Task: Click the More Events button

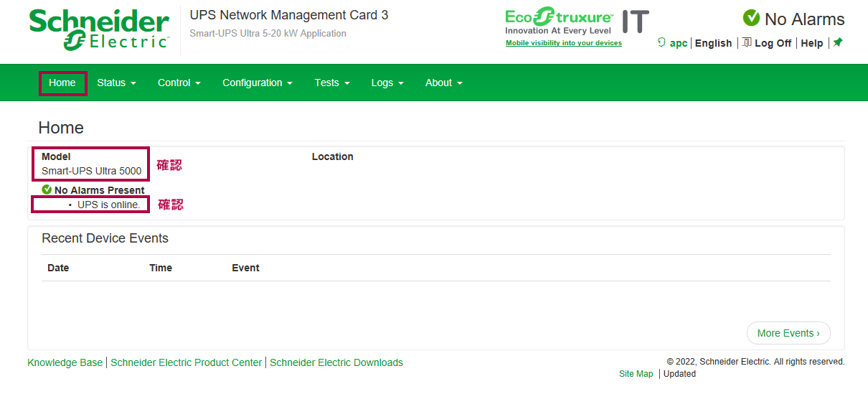Action: [x=788, y=333]
